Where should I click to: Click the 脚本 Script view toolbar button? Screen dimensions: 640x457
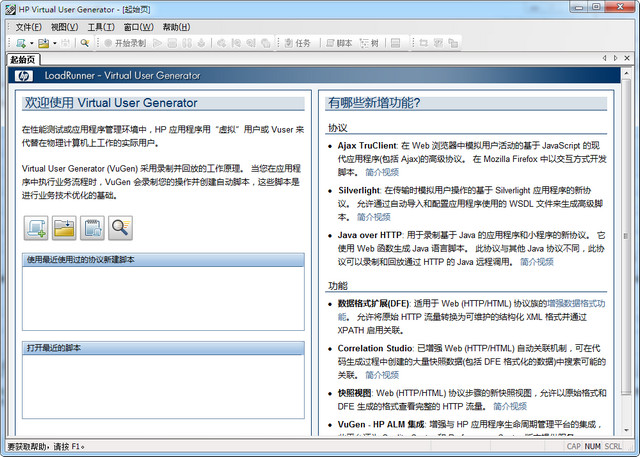(339, 43)
